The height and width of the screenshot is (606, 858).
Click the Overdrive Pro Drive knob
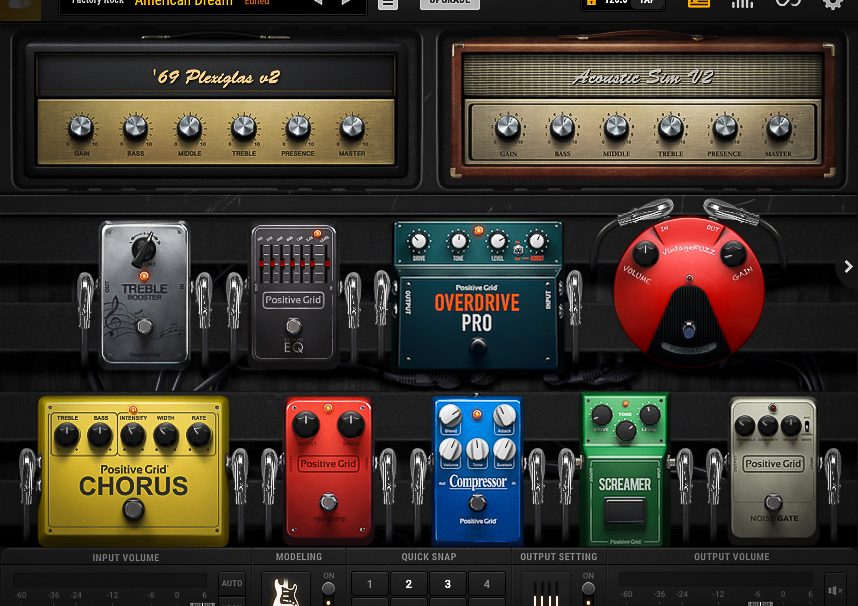(x=419, y=241)
